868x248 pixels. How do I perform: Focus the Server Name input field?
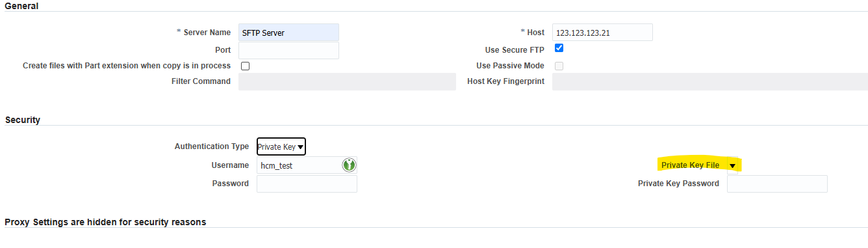click(x=289, y=33)
